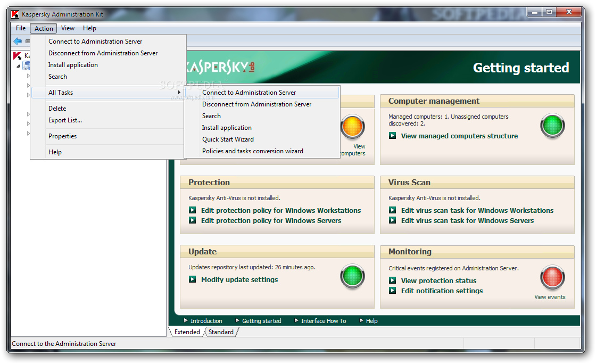Choose Help at the bottom of the Action menu
This screenshot has height=364, width=596.
pyautogui.click(x=109, y=152)
